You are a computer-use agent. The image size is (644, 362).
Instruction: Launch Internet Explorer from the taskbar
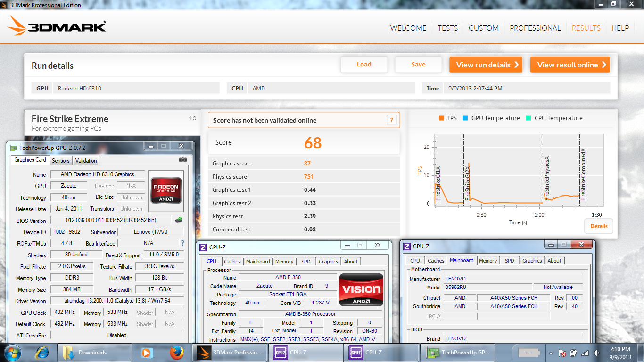42,353
